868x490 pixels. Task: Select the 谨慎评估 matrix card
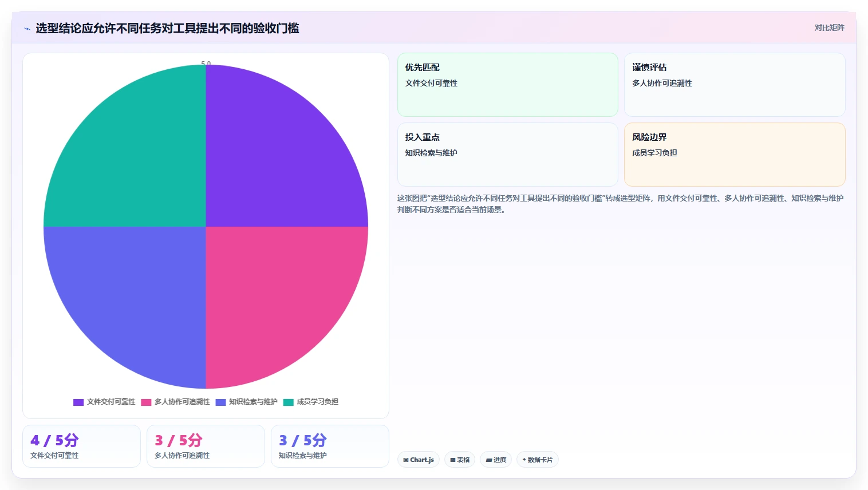735,85
